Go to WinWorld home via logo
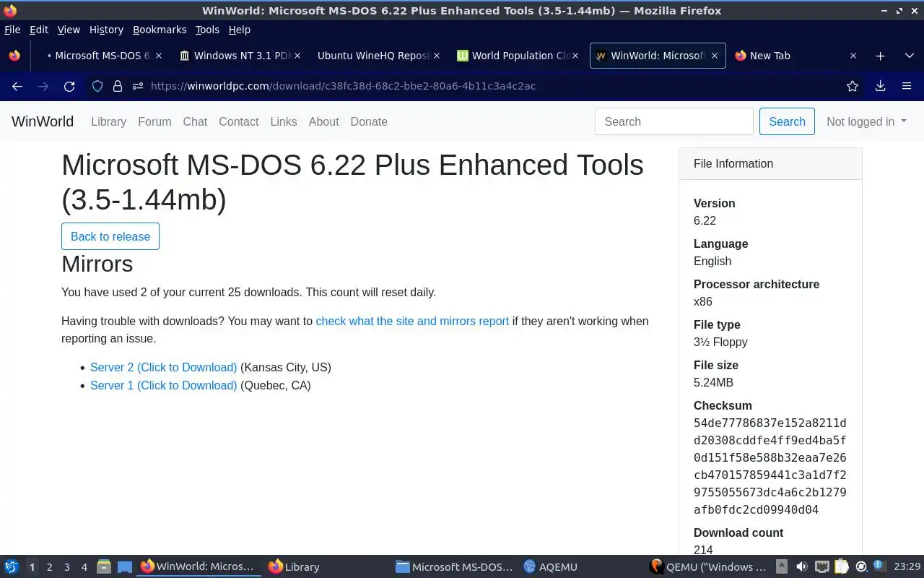 coord(43,121)
